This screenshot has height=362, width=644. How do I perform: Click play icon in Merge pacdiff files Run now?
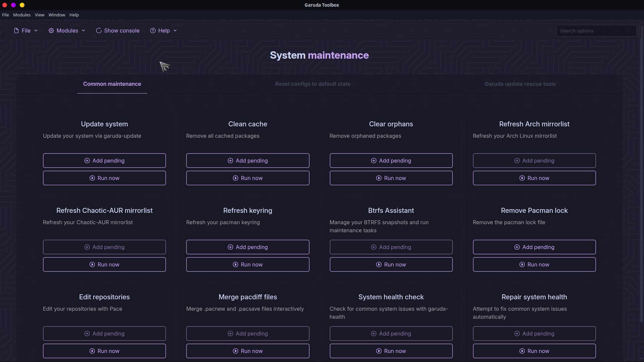(235, 351)
